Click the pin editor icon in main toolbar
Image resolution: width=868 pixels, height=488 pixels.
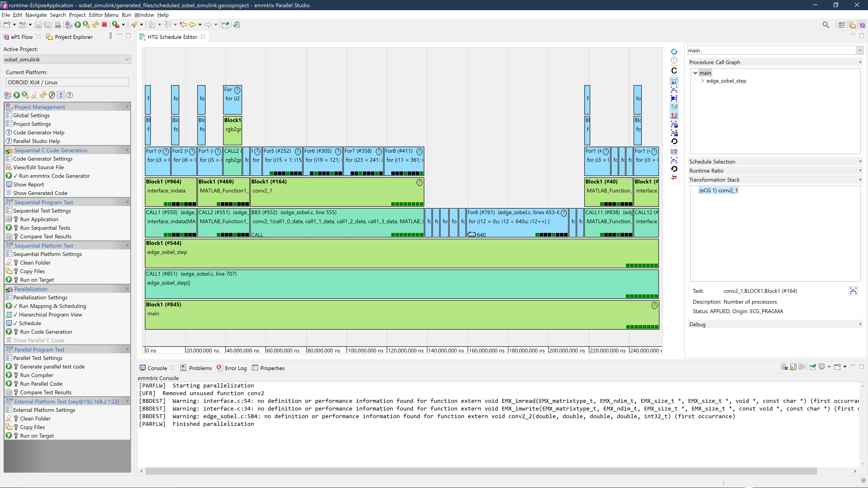pos(225,25)
